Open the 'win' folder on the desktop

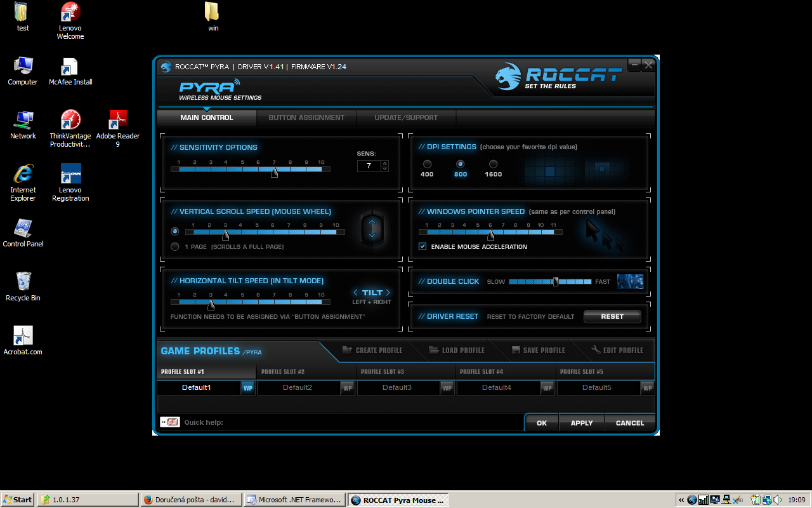pyautogui.click(x=213, y=17)
